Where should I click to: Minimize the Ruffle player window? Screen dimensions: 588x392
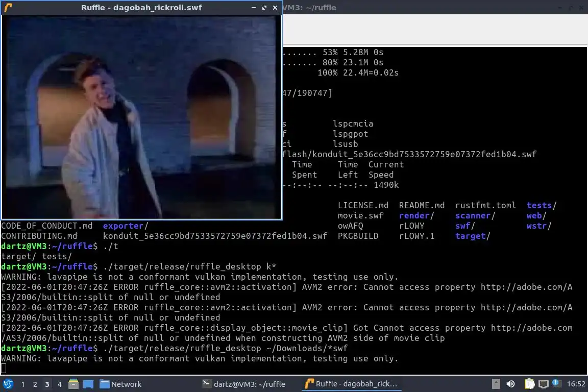[254, 8]
